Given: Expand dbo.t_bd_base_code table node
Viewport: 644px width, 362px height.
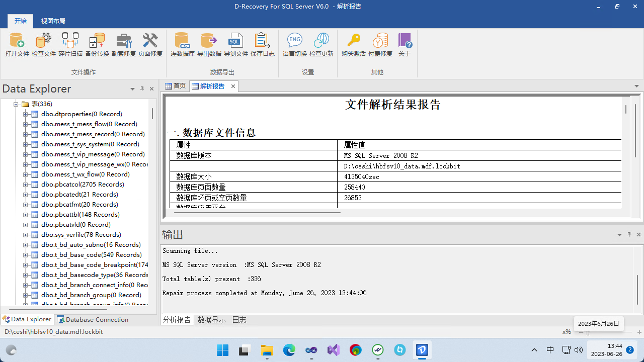Looking at the screenshot, I should pyautogui.click(x=26, y=255).
